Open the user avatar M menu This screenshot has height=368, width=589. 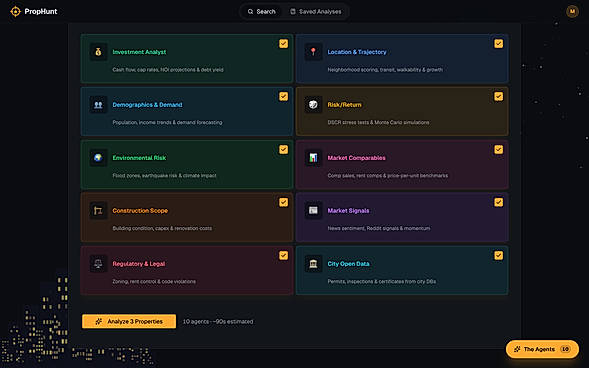click(572, 12)
